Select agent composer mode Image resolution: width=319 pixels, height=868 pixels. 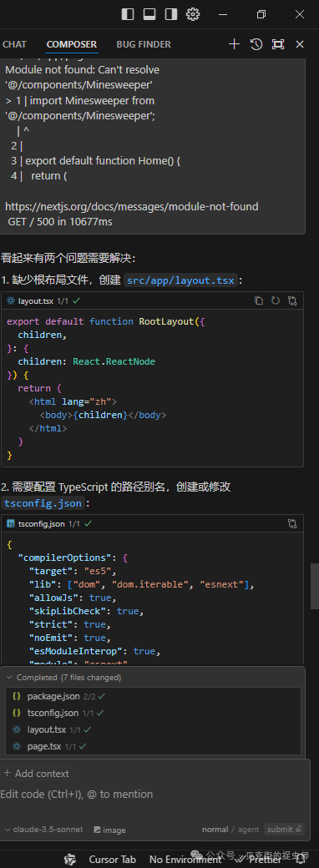(248, 830)
